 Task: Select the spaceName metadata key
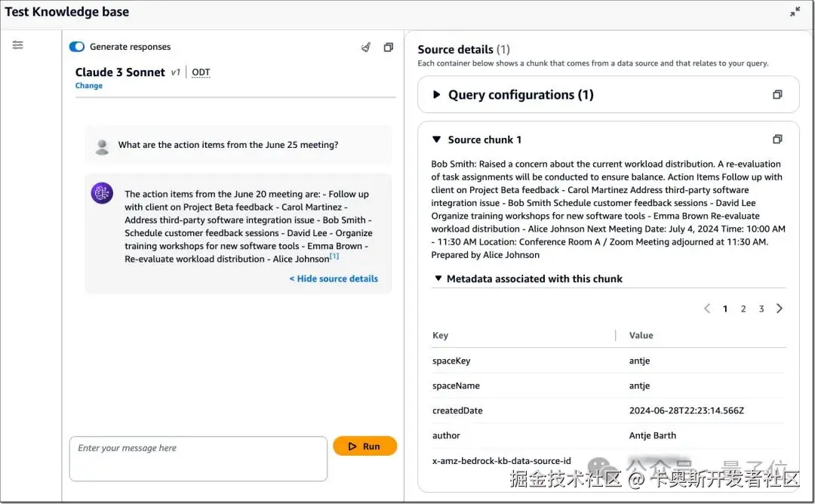(456, 386)
